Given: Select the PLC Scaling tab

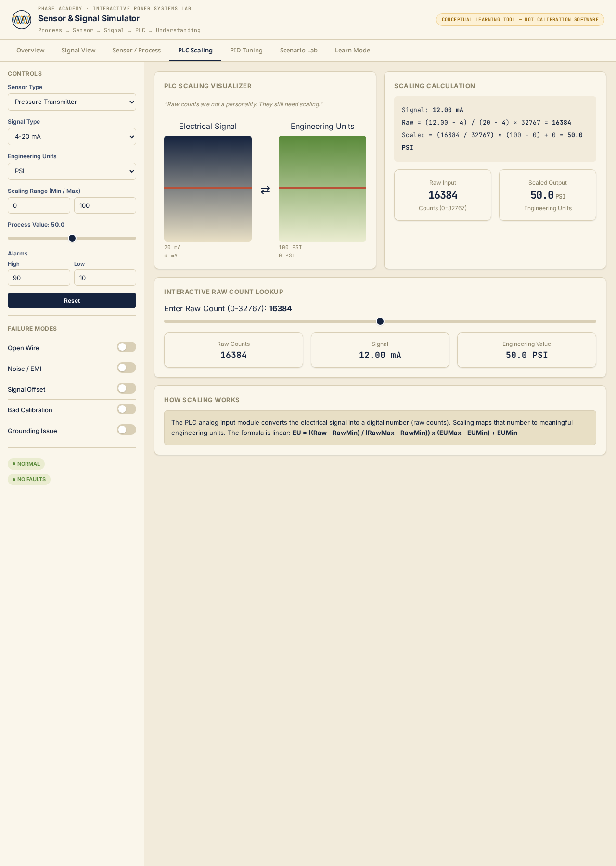Looking at the screenshot, I should 195,51.
